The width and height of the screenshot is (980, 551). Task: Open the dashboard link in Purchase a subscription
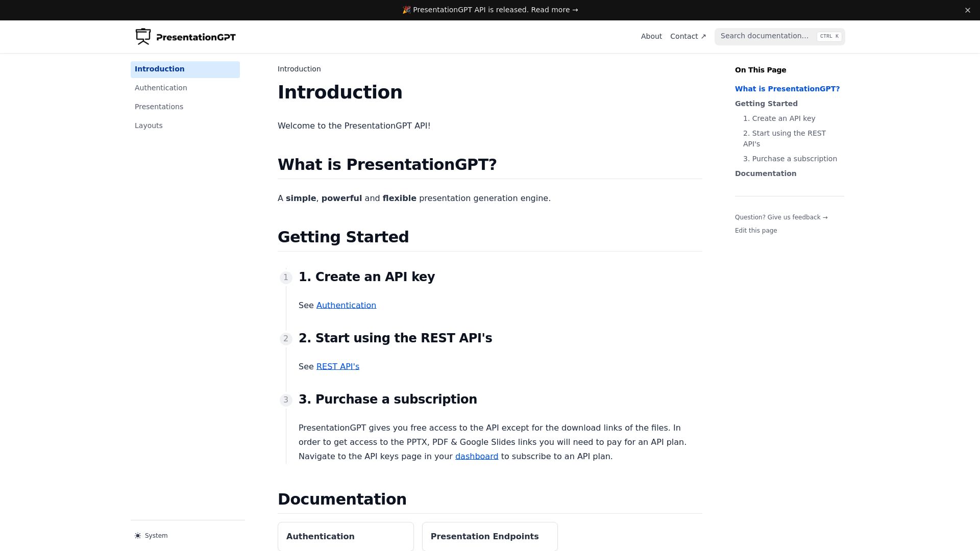coord(476,456)
